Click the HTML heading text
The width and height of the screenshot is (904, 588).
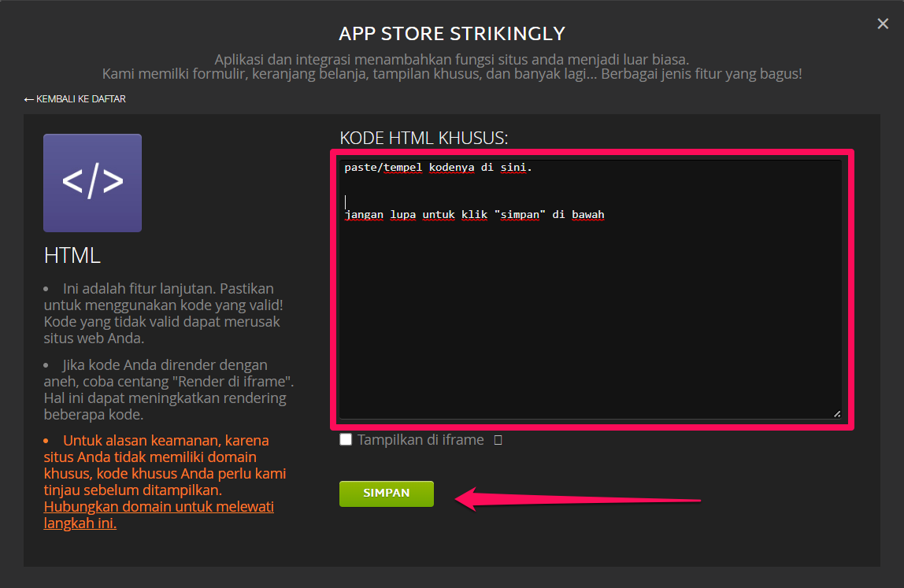[x=72, y=255]
